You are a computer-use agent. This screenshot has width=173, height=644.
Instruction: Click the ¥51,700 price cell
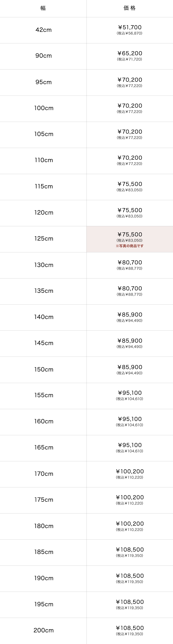(x=130, y=27)
